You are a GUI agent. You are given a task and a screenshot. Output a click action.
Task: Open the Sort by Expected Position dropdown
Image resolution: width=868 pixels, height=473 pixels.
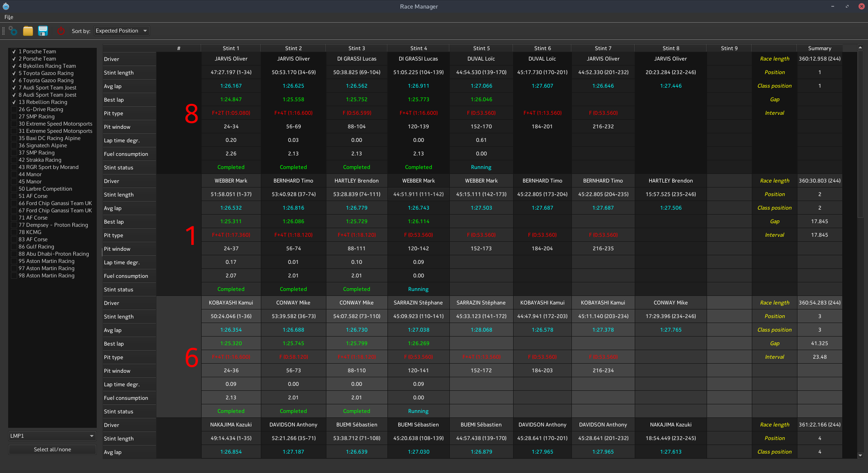pos(121,31)
